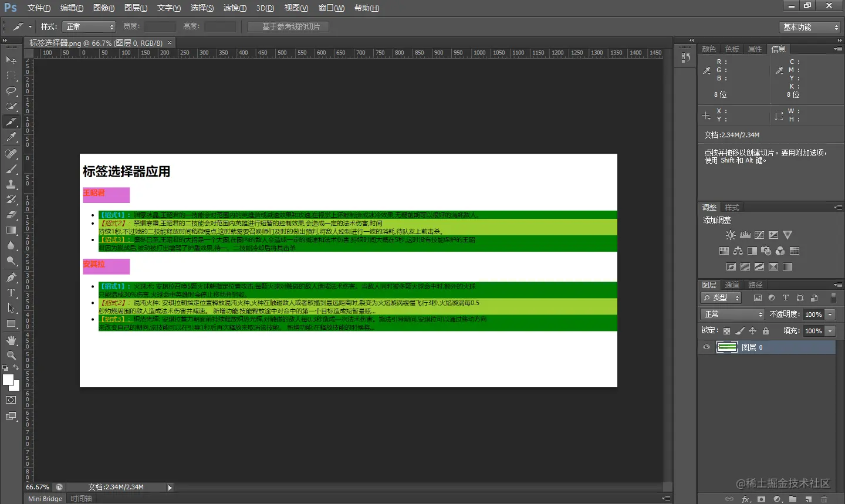Image resolution: width=845 pixels, height=504 pixels.
Task: Switch to the 属性 tab
Action: click(755, 49)
